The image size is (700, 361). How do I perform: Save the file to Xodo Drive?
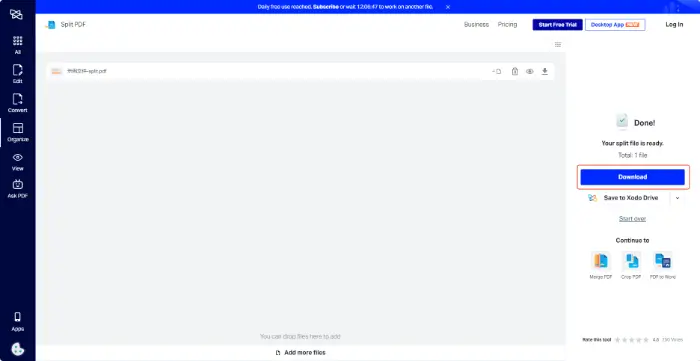624,198
